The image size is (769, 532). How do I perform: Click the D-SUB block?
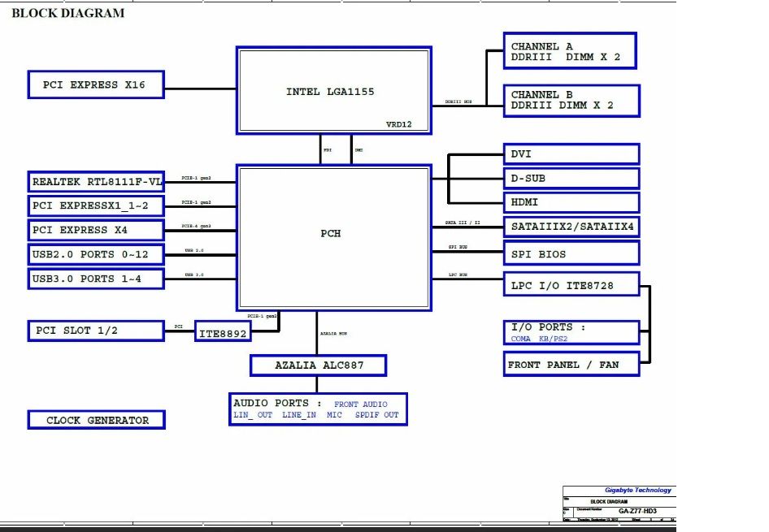coord(571,179)
